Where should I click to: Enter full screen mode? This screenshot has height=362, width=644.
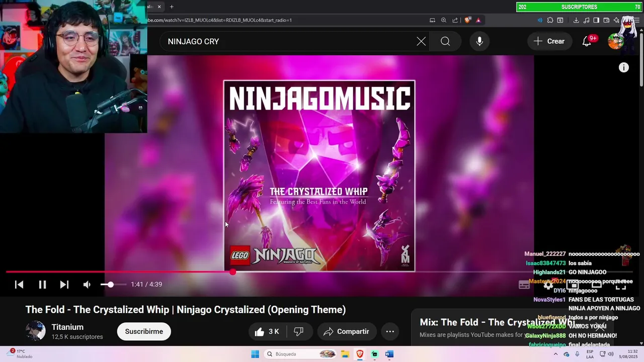(x=621, y=285)
